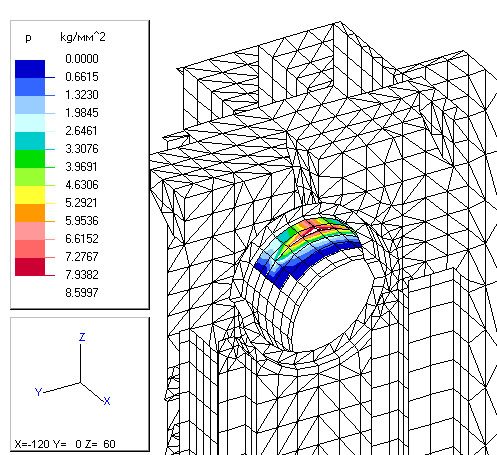Screen dimensions: 497x455
Task: Click the legend value 5.9536
Action: click(x=82, y=221)
